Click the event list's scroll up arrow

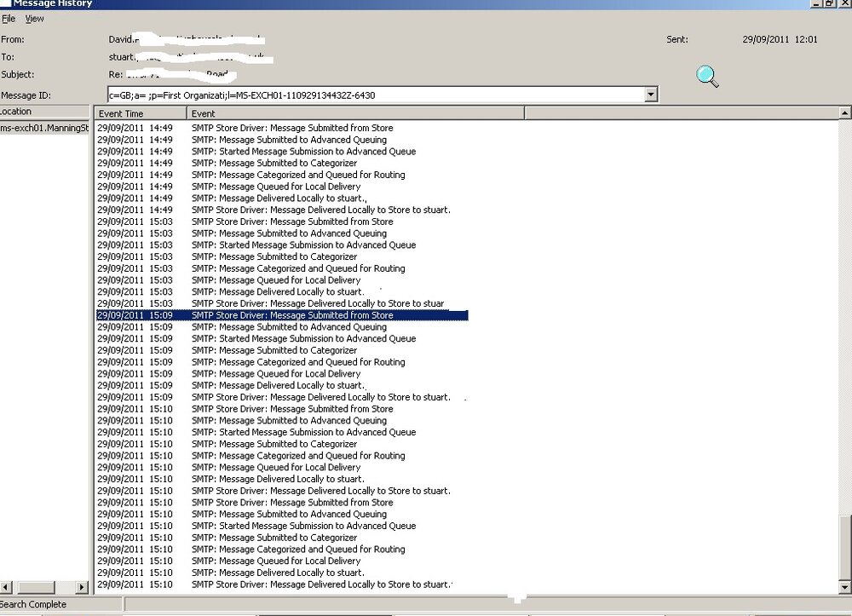point(845,113)
